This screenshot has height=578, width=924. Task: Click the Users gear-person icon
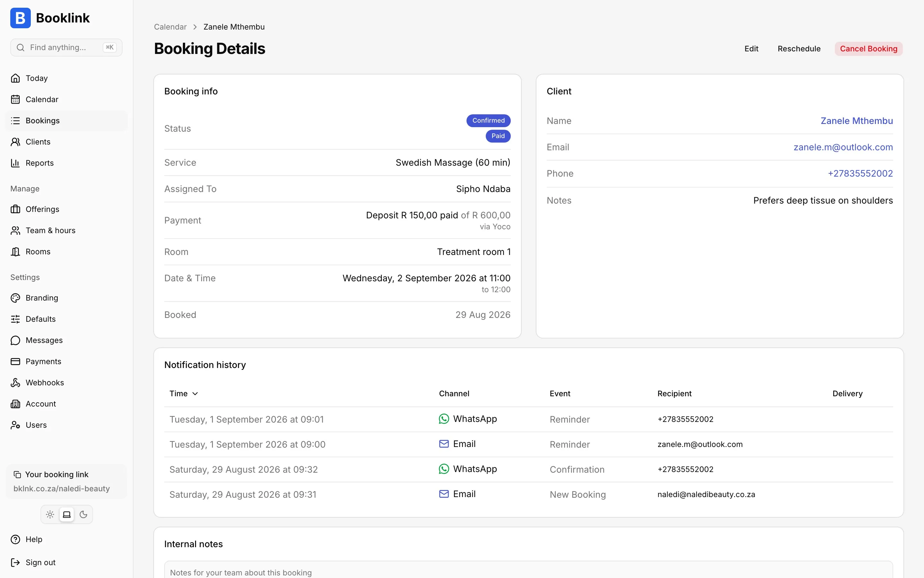click(15, 425)
